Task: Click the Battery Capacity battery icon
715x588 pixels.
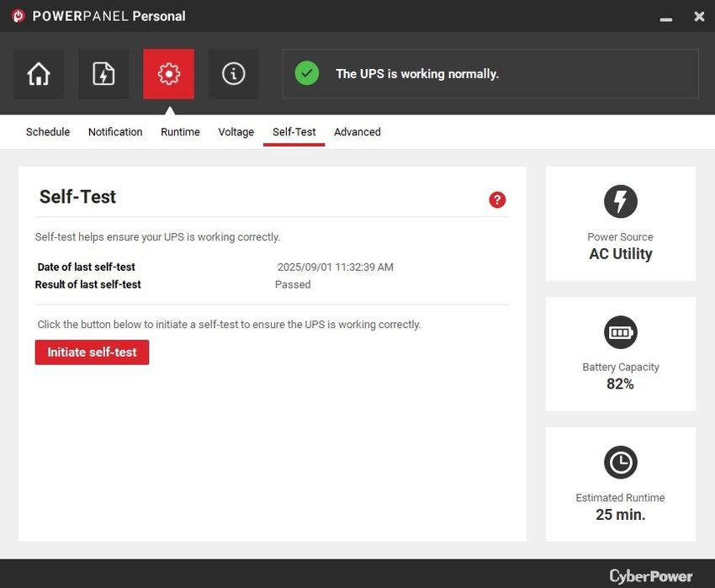Action: pos(620,332)
